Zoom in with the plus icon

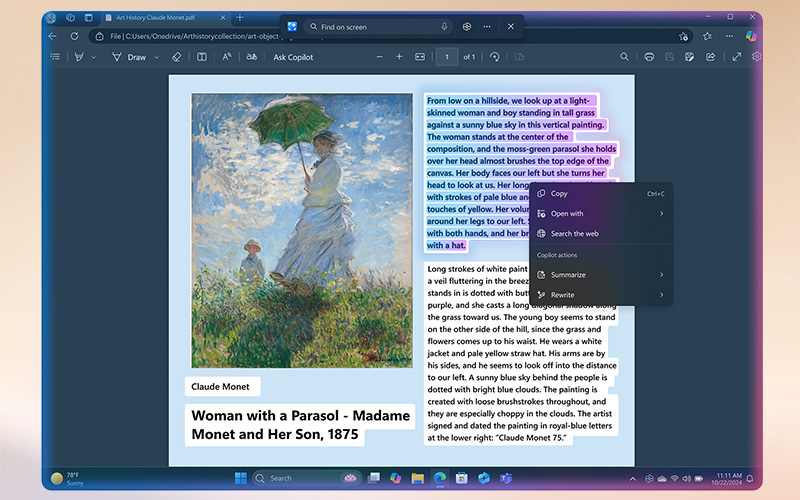click(399, 57)
